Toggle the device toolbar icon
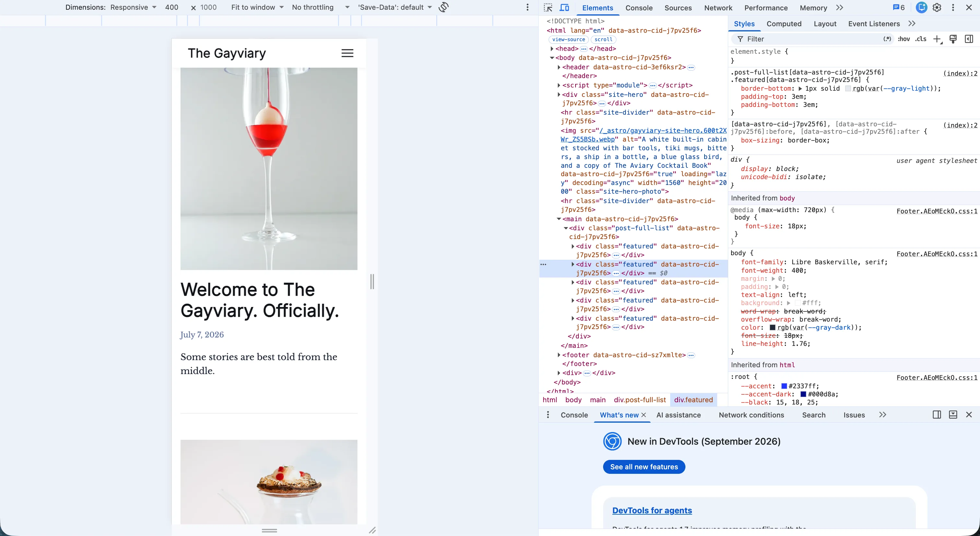This screenshot has height=536, width=980. tap(565, 7)
